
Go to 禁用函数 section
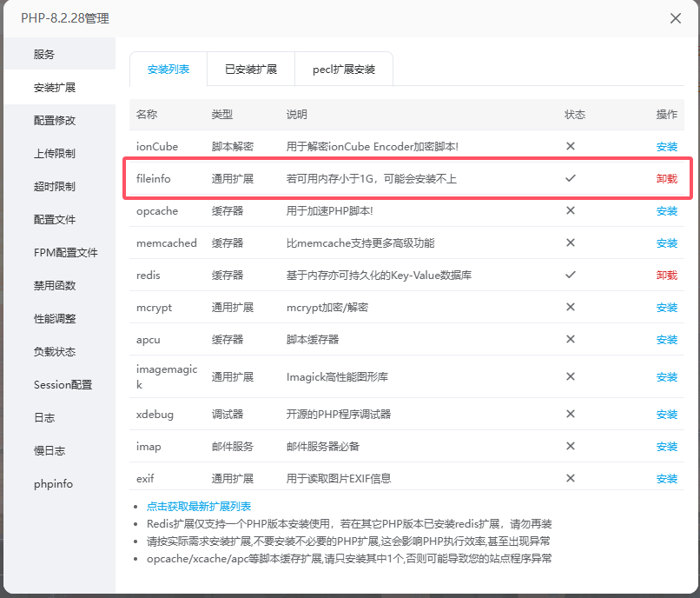[55, 285]
